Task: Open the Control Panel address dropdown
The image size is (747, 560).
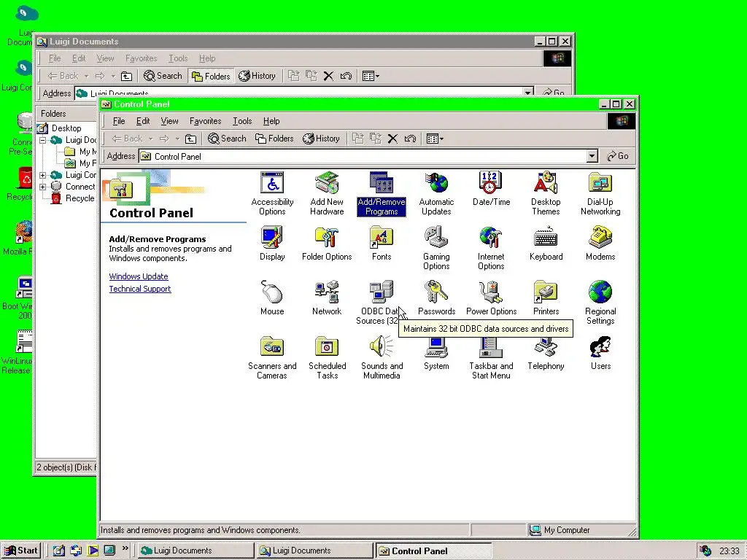Action: 592,156
